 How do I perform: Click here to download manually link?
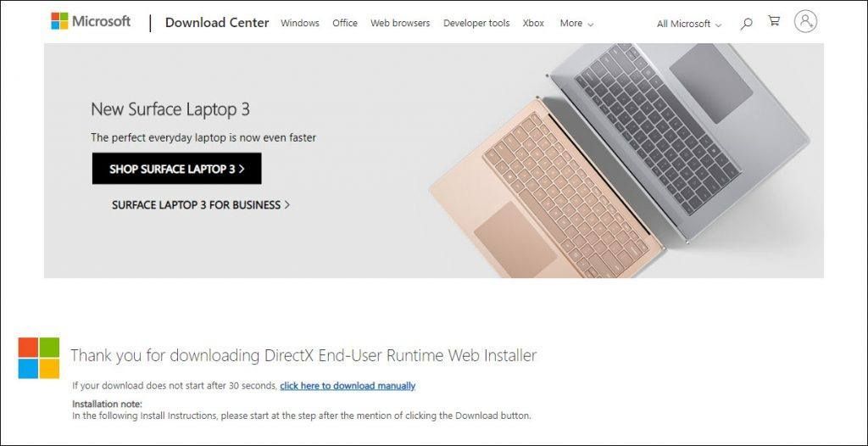(348, 386)
